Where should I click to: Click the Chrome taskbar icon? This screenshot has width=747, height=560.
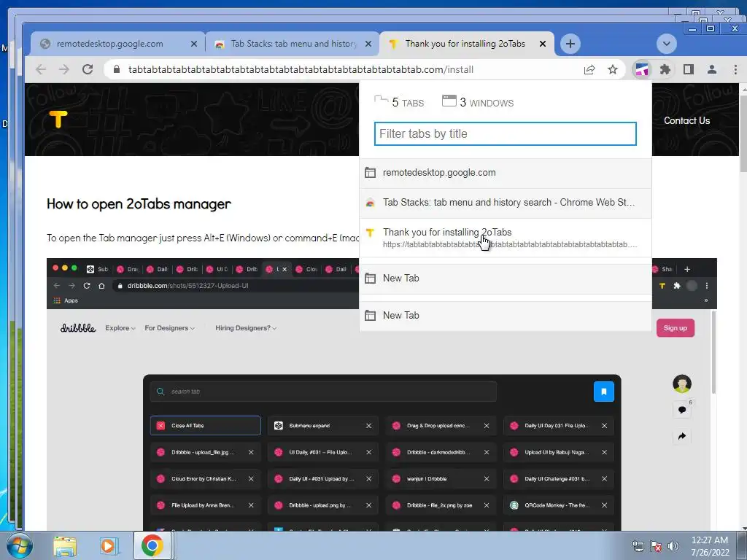click(152, 545)
